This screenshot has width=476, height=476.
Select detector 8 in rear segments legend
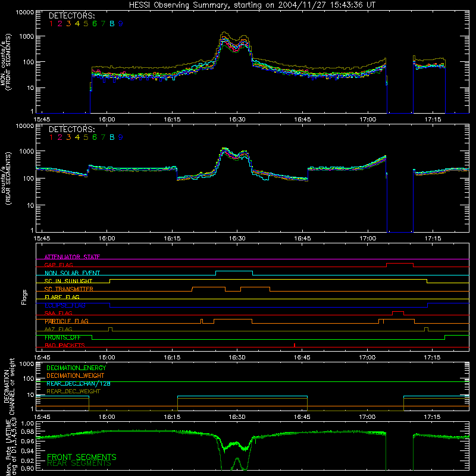click(x=112, y=137)
